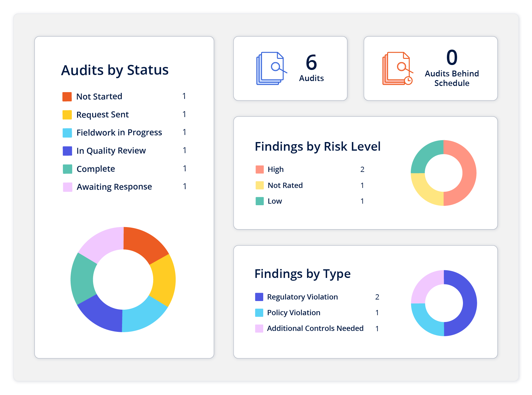Screen dimensions: 532x395
Task: Click the Complete teal legend swatch
Action: [x=67, y=169]
